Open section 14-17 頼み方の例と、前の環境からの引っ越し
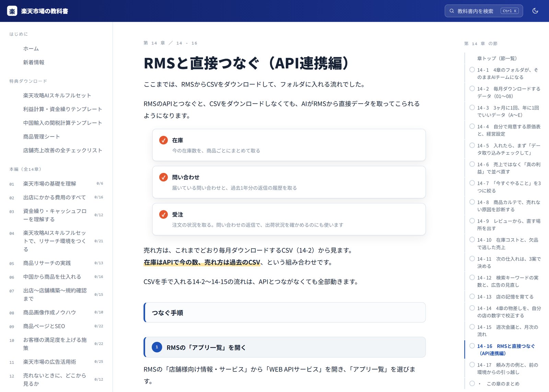Screen dimensions: 549x392 507,368
